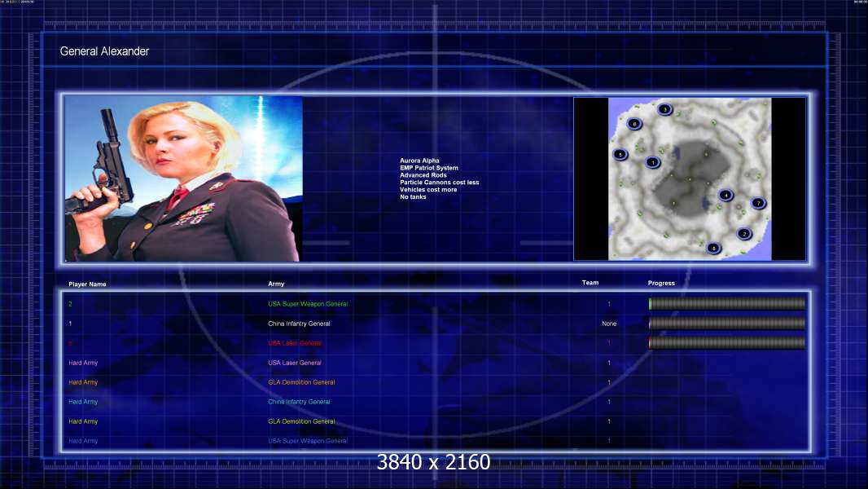This screenshot has width=868, height=489.
Task: Click orange 'Hard Army' player name
Action: click(83, 382)
